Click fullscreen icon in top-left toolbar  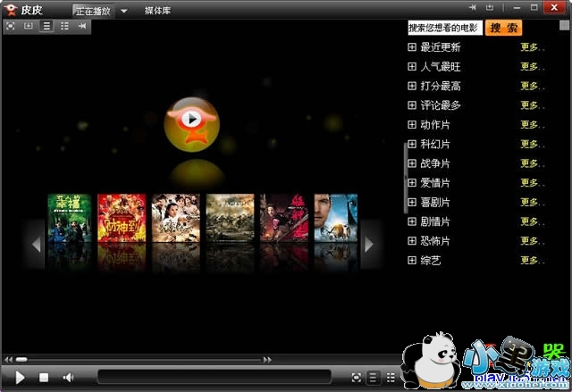(x=11, y=26)
